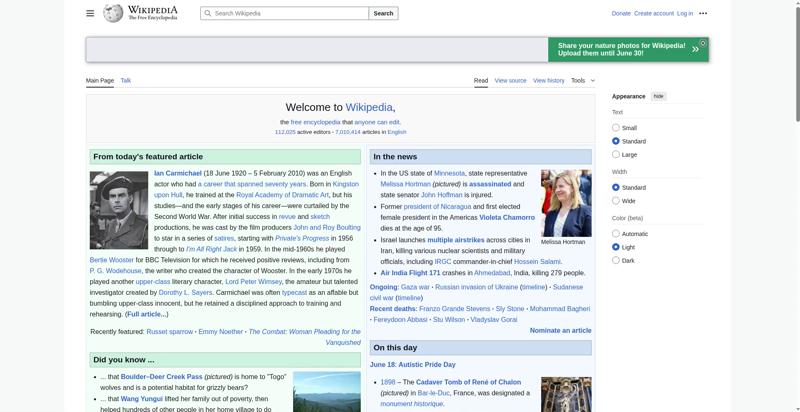Open Melissa Hortman name link in news
The image size is (800, 412).
click(405, 184)
